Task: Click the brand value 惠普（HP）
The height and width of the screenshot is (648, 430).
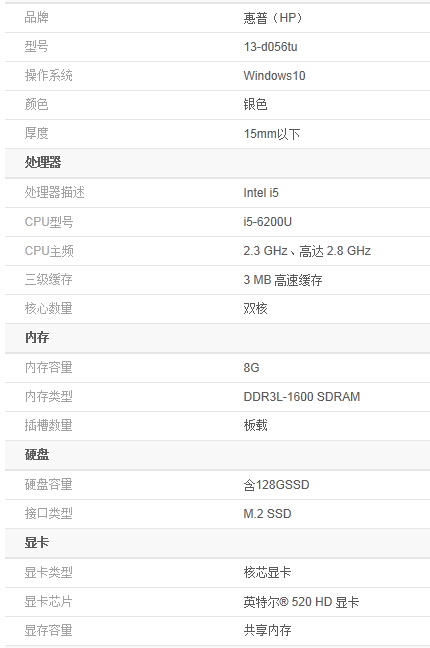Action: point(275,18)
